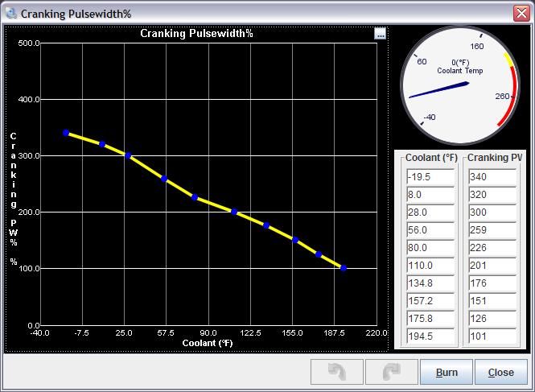Click the 260 mark on gauge
Image resolution: width=535 pixels, height=392 pixels.
(x=502, y=97)
